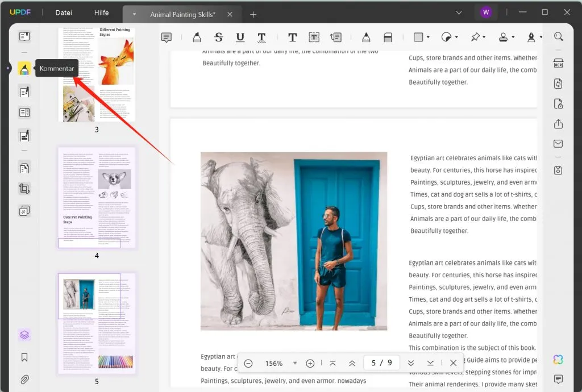Image resolution: width=582 pixels, height=392 pixels.
Task: Select the text box tool
Action: [314, 37]
